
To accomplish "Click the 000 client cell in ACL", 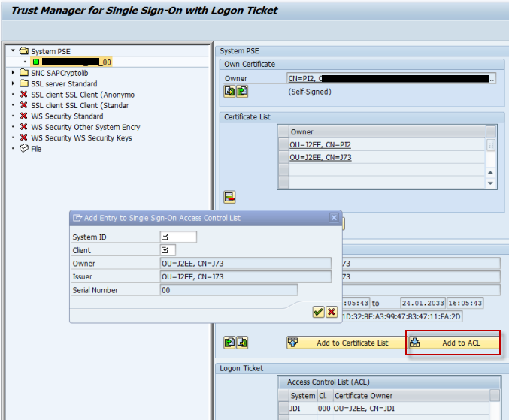I will 325,408.
